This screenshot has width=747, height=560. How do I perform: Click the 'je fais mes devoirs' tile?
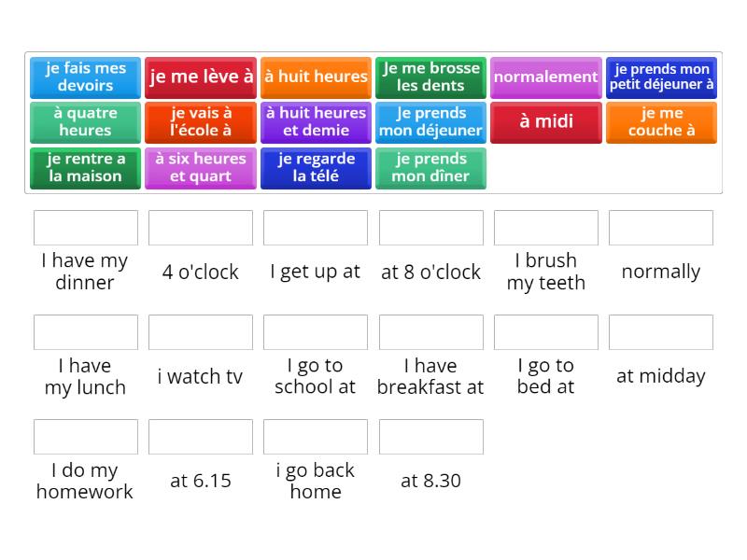pos(85,77)
